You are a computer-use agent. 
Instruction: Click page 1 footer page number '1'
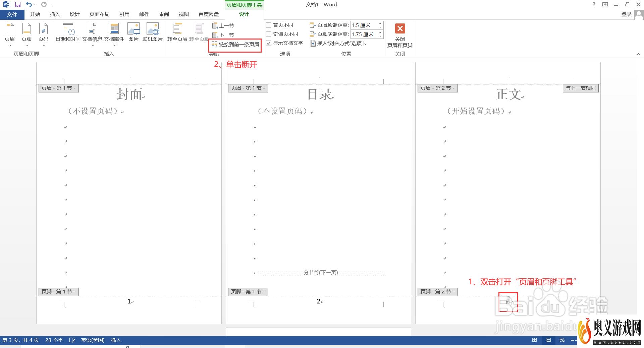[129, 301]
